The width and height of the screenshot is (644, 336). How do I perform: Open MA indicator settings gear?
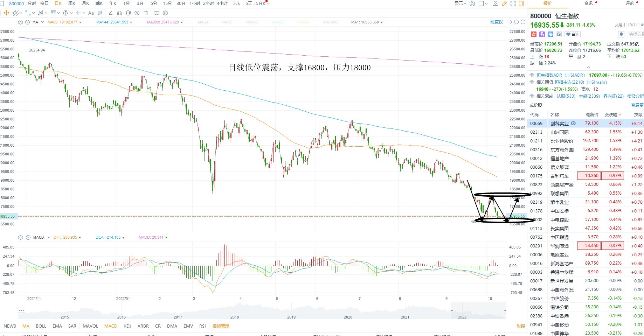20,22
